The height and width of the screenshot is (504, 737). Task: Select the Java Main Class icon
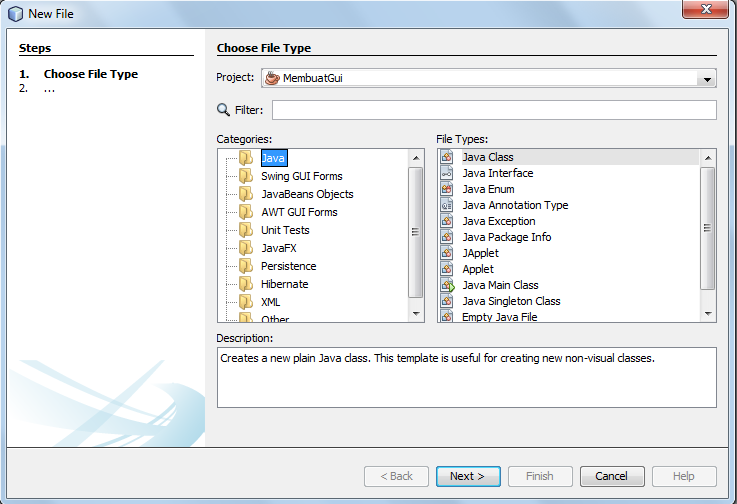(447, 285)
